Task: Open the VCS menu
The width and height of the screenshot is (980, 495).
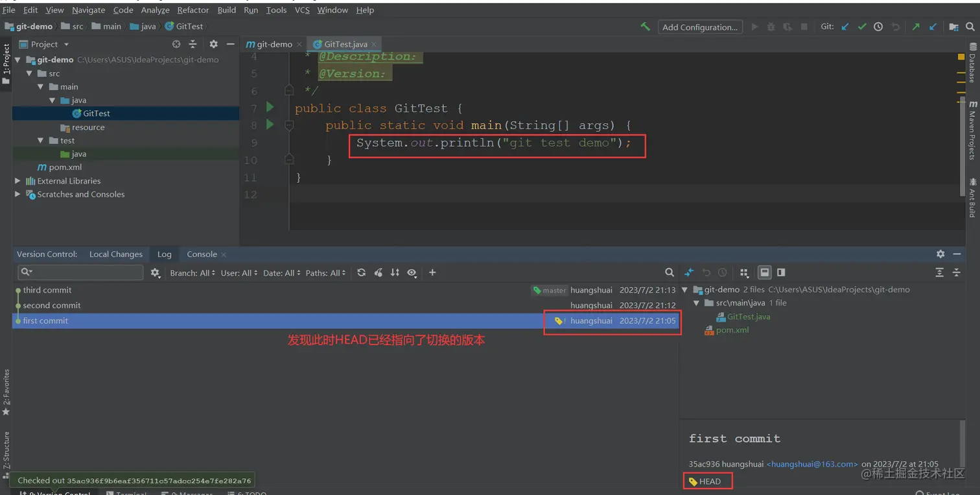Action: [x=302, y=10]
